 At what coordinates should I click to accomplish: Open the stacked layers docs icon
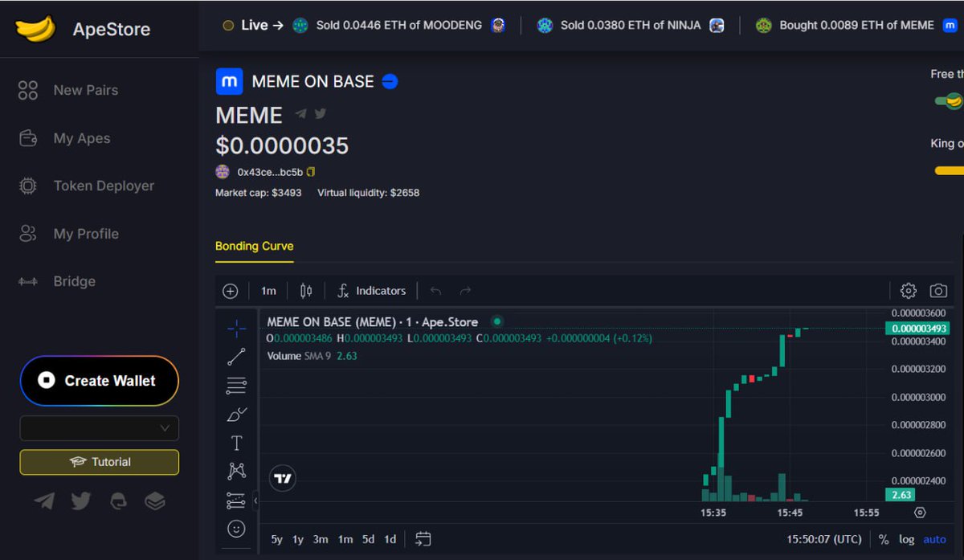[155, 501]
